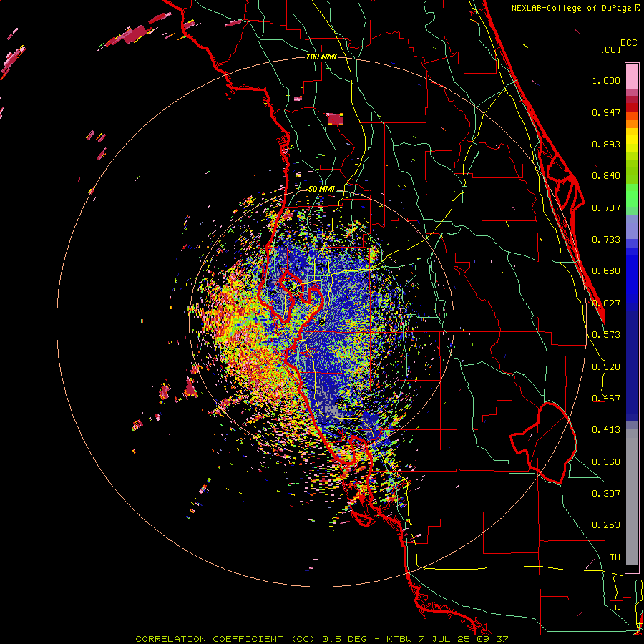Viewport: 644px width, 644px height.
Task: Click the 0.573 scale value
Action: (606, 335)
